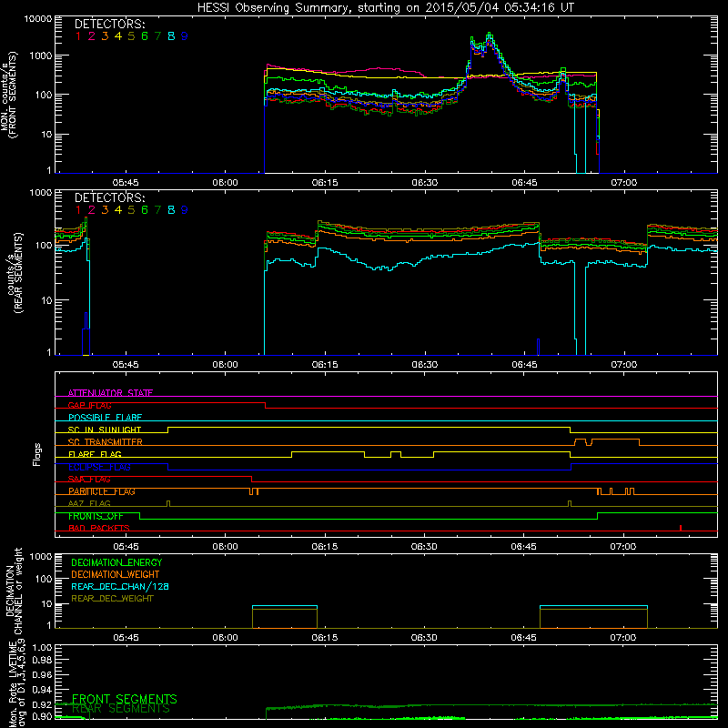This screenshot has width=728, height=728.
Task: Click 06:15 time tick under decimation panel
Action: coord(325,638)
